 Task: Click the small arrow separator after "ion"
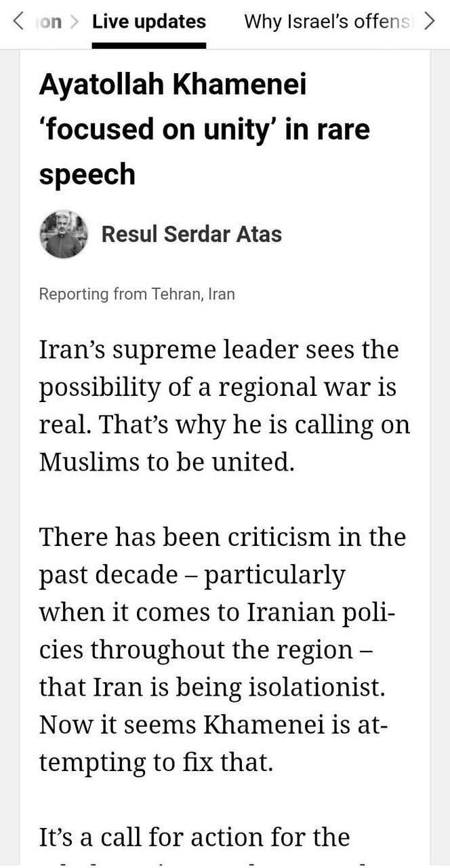coord(75,22)
